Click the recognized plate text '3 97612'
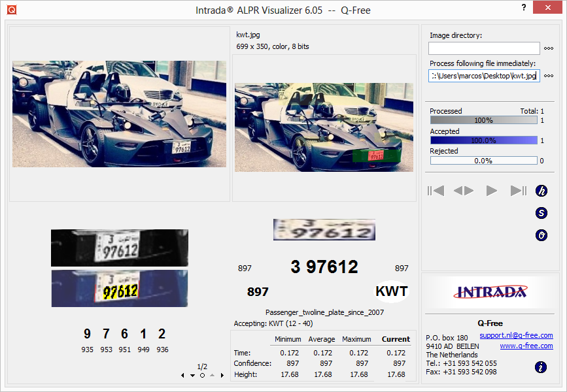Image resolution: width=567 pixels, height=392 pixels. click(324, 267)
